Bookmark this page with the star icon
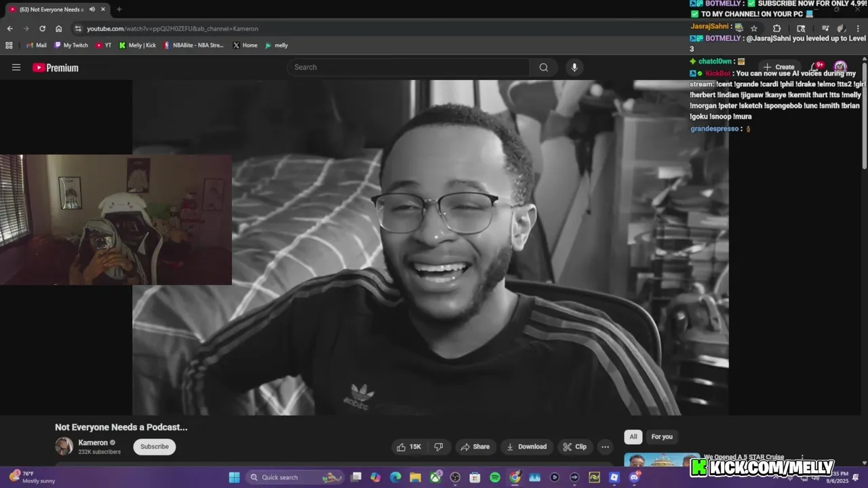The width and height of the screenshot is (868, 488). (753, 28)
